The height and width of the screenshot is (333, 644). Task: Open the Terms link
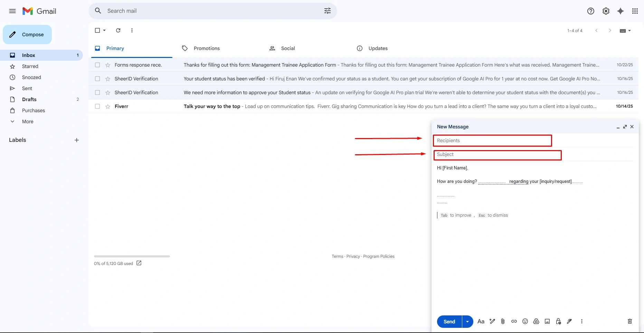tap(338, 256)
